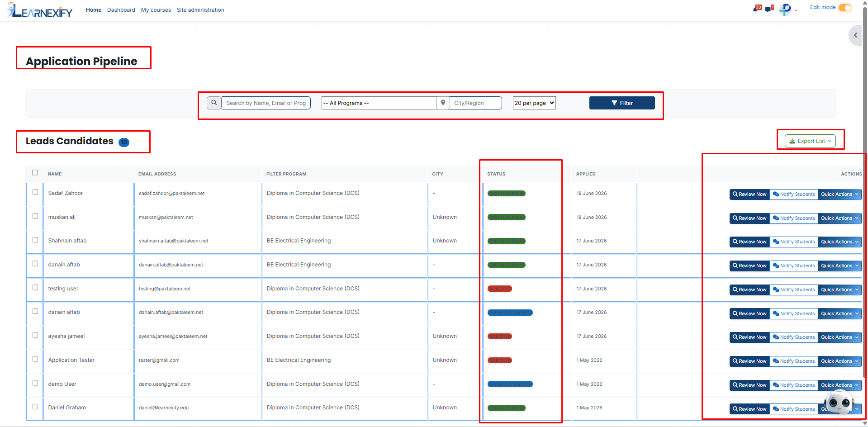Click the Applied column header
The height and width of the screenshot is (427, 868).
(586, 174)
